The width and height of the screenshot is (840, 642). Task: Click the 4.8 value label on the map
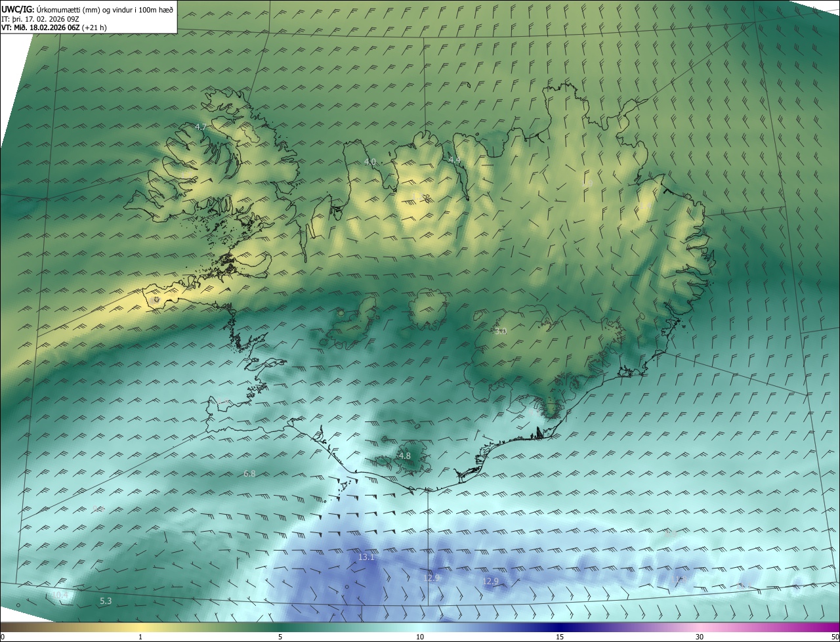tap(404, 456)
